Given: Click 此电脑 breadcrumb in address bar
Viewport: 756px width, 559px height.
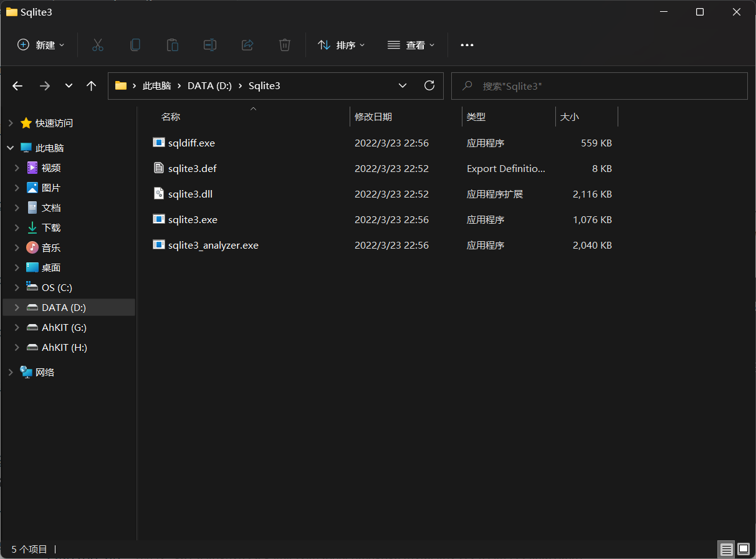Looking at the screenshot, I should click(156, 86).
